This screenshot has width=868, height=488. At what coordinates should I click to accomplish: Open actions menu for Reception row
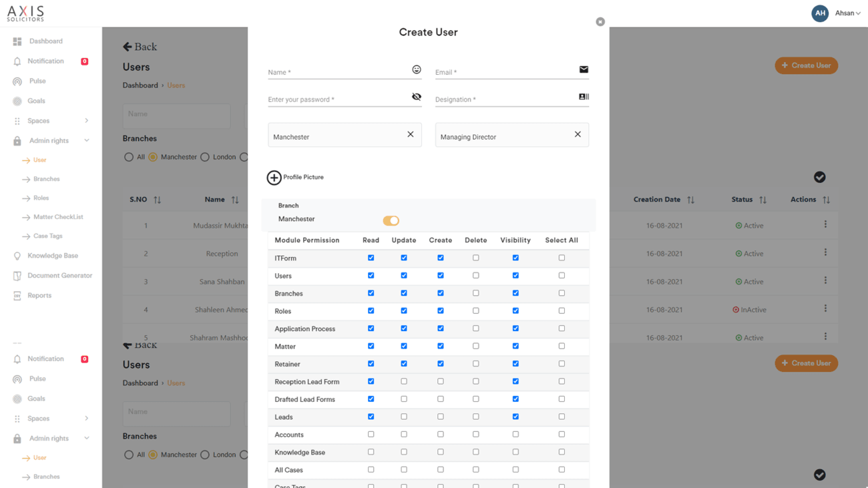825,253
